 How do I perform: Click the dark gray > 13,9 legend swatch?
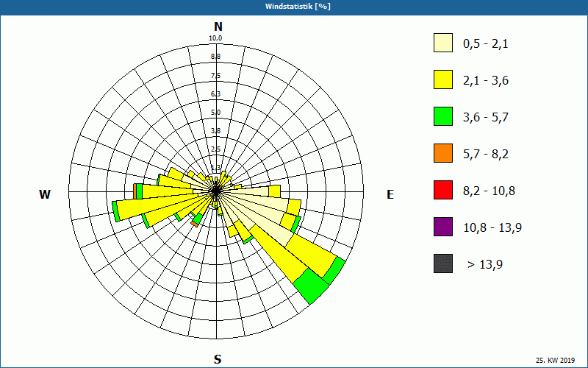pyautogui.click(x=443, y=263)
